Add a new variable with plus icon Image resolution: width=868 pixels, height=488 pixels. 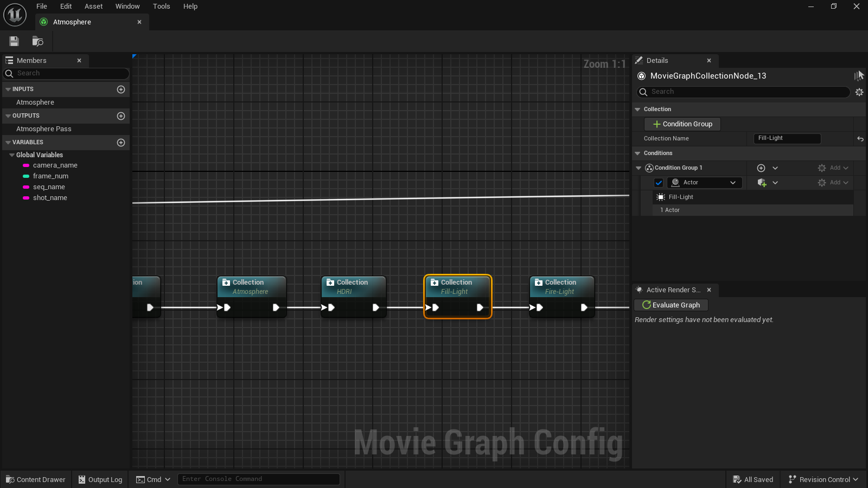[121, 143]
